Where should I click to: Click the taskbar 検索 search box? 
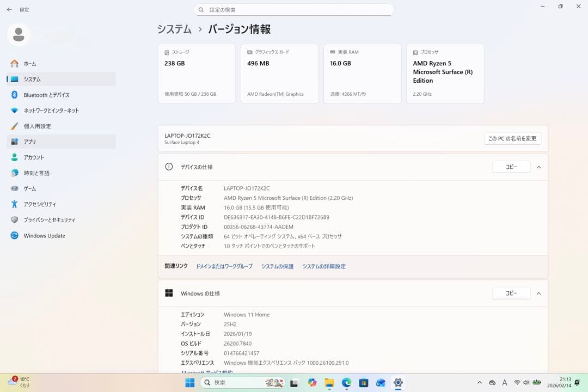pos(242,383)
